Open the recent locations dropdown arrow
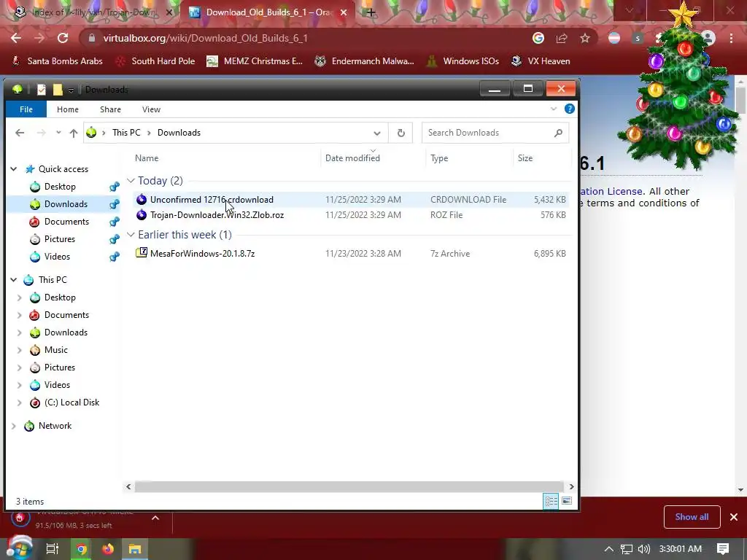This screenshot has width=747, height=560. [58, 133]
